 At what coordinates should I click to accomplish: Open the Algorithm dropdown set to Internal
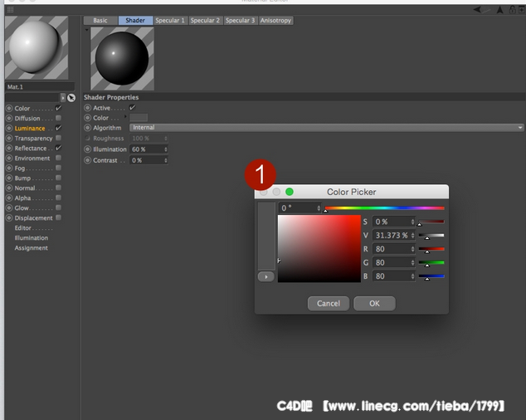[326, 128]
